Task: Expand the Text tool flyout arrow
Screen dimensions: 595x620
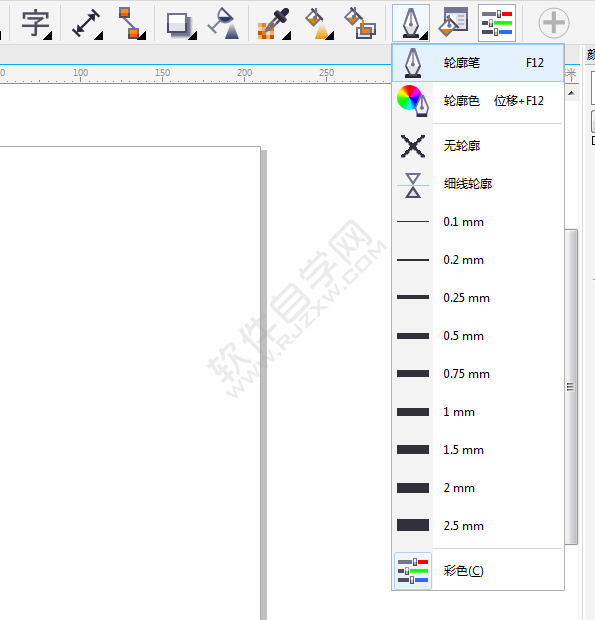Action: pyautogui.click(x=48, y=36)
